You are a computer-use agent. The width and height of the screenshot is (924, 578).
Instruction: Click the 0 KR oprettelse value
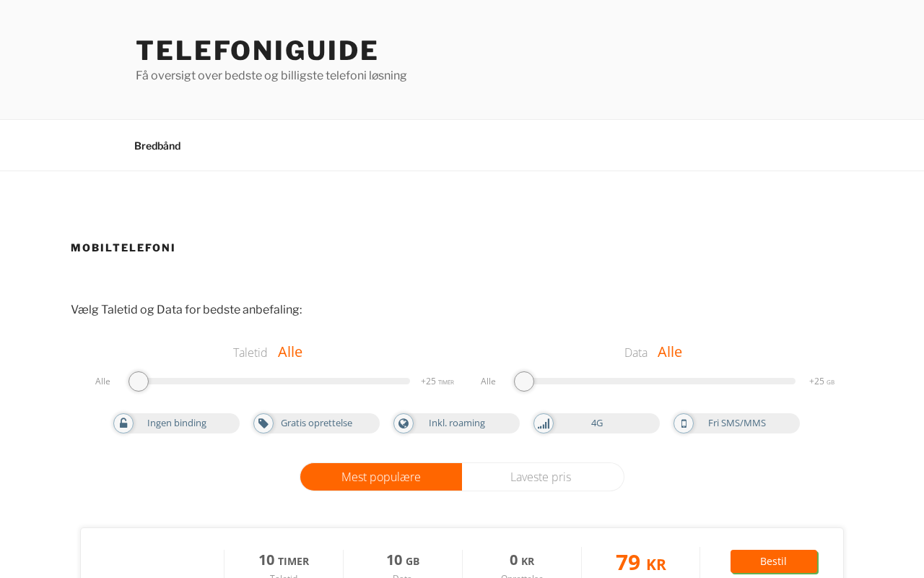pyautogui.click(x=522, y=561)
